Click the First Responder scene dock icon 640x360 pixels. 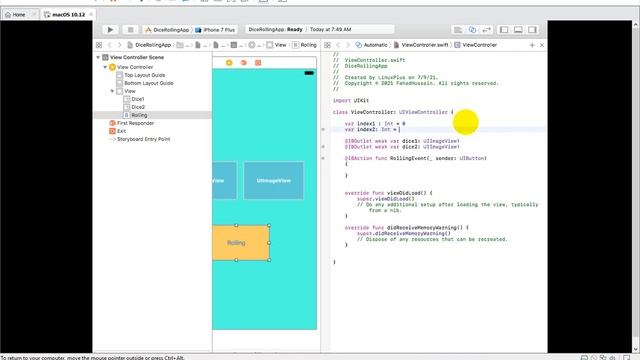[244, 62]
